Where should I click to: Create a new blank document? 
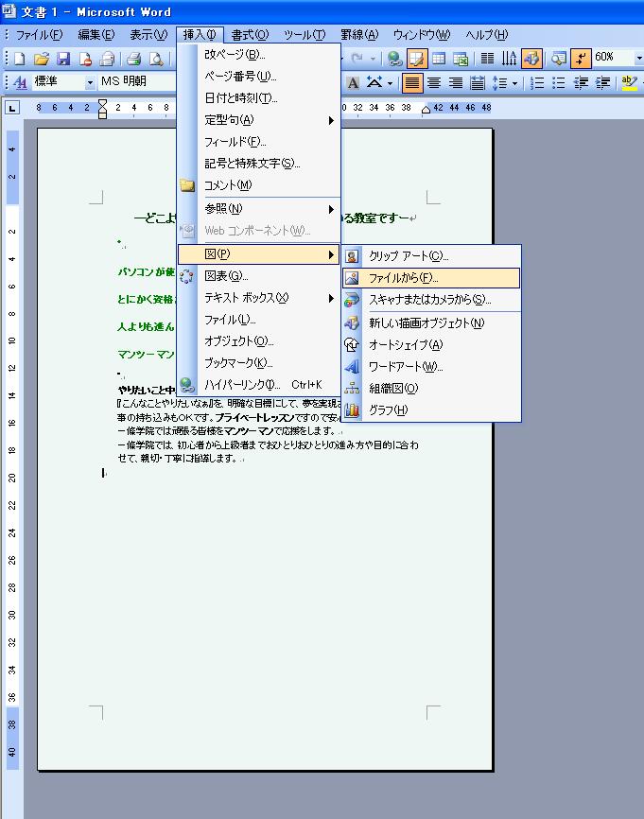pos(20,59)
